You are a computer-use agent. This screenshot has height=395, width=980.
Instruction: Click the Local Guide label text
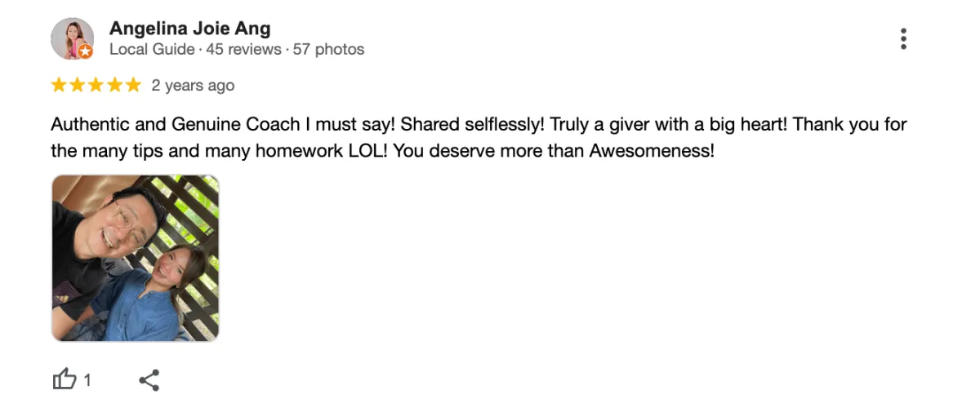[152, 50]
